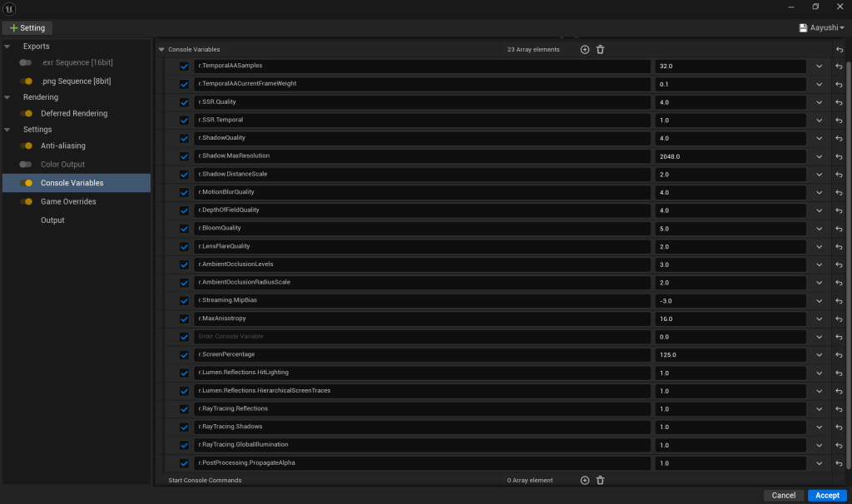Disable the r.RayTracing.Shadows variable checkbox
852x504 pixels.
tap(185, 427)
